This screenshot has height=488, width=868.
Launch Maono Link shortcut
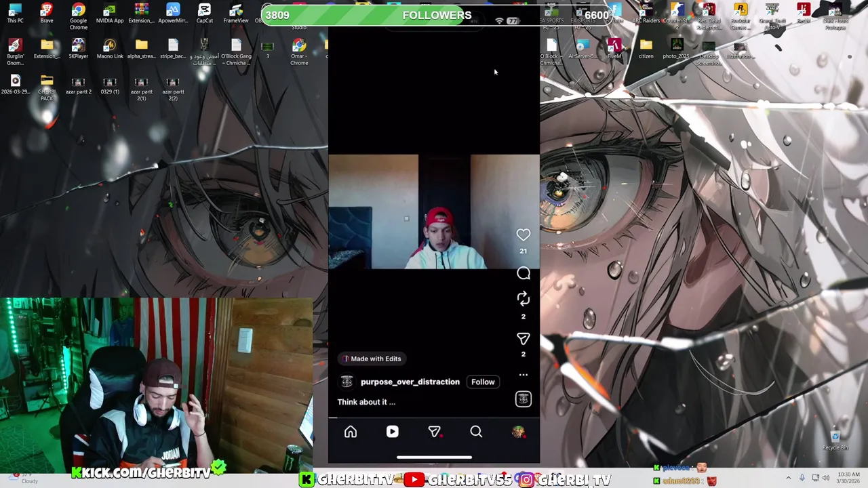[x=109, y=49]
